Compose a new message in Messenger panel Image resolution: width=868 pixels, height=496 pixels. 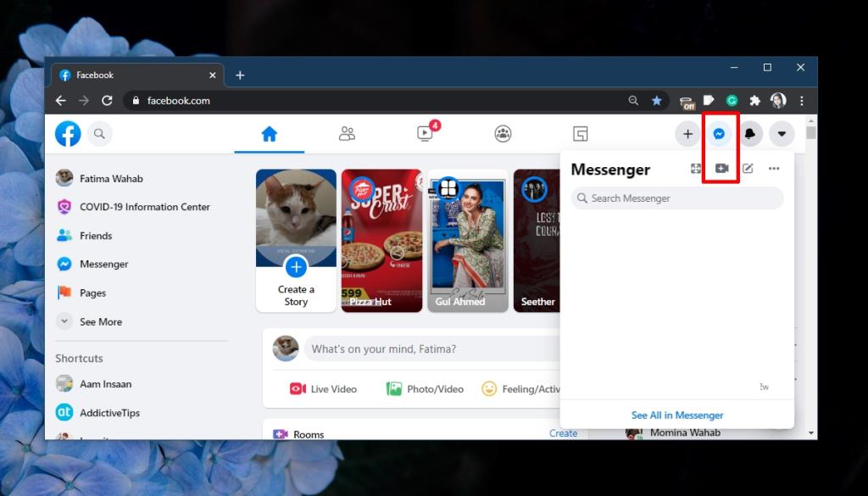(747, 168)
